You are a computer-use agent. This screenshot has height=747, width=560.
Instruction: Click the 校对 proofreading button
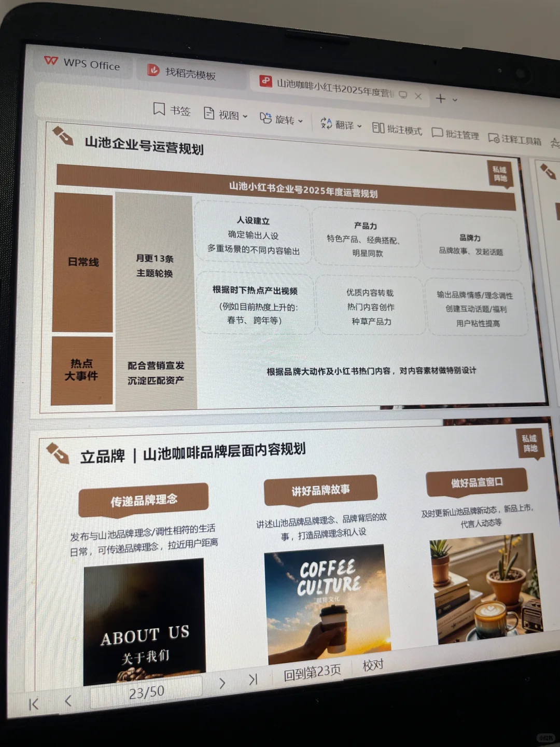tap(373, 665)
